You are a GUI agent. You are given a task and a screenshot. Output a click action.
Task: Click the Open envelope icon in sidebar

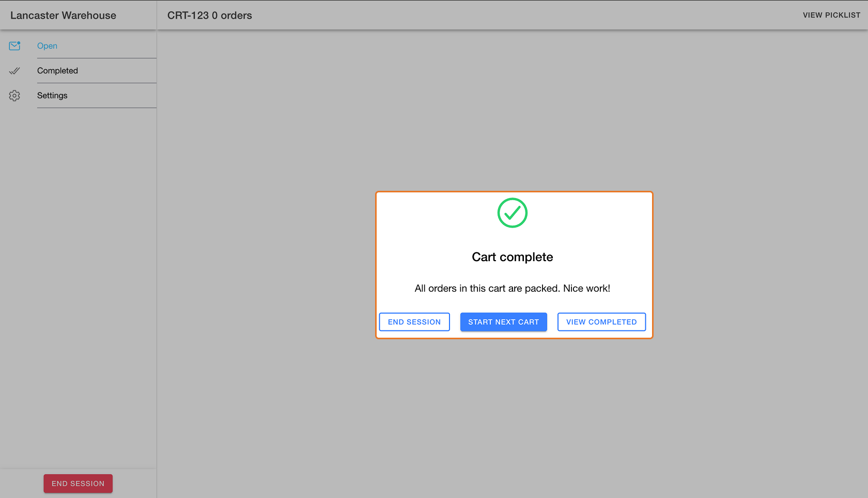click(14, 46)
